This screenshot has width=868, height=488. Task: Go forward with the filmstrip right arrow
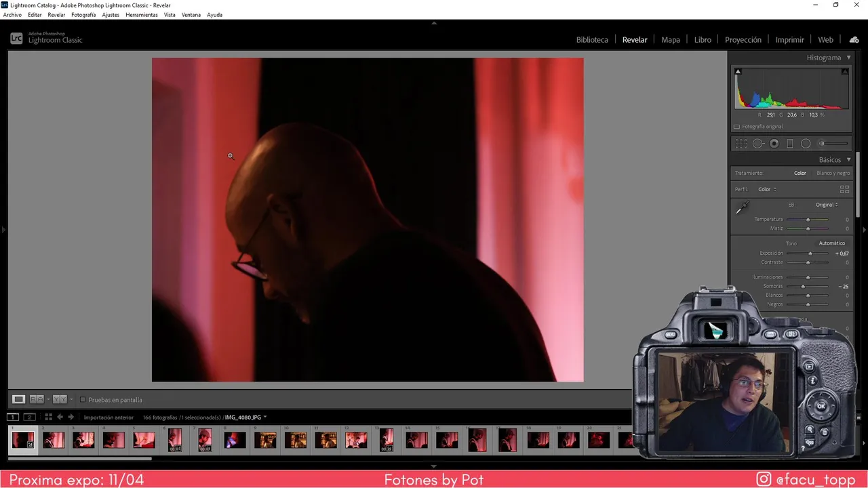point(71,417)
